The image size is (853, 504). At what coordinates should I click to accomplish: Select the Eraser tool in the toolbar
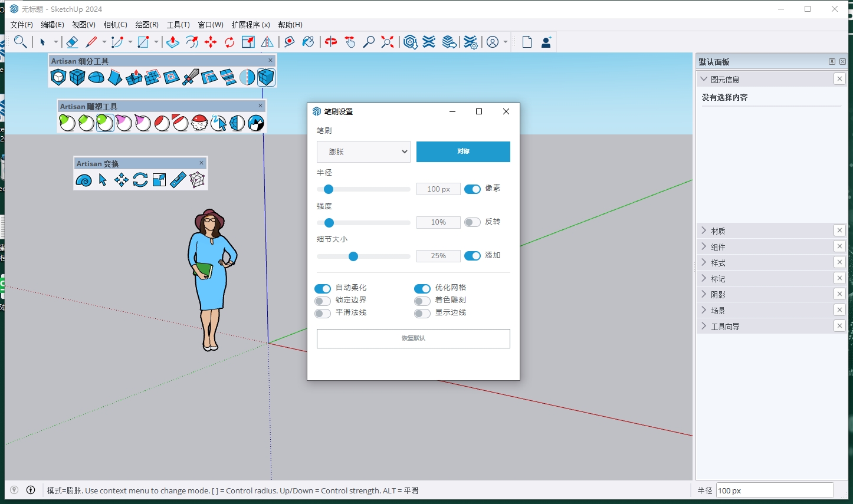tap(72, 42)
